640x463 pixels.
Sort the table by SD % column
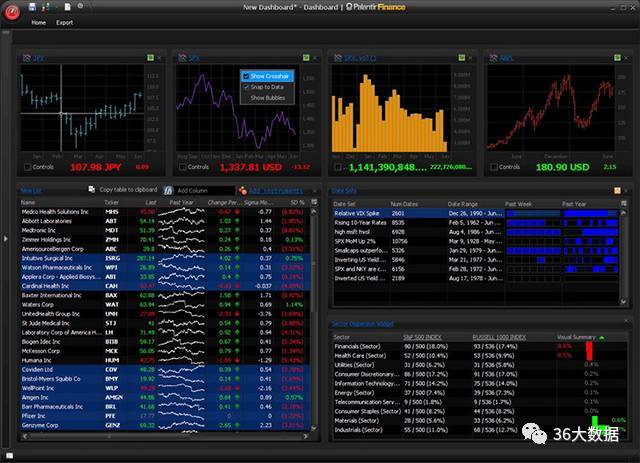(x=297, y=203)
